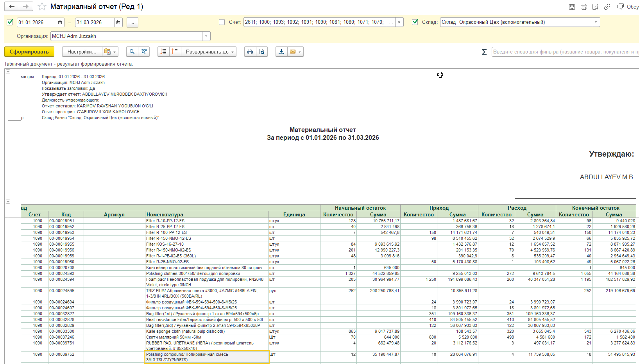This screenshot has width=639, height=364.
Task: Collapse the report parameters group at top left
Action: (x=8, y=71)
